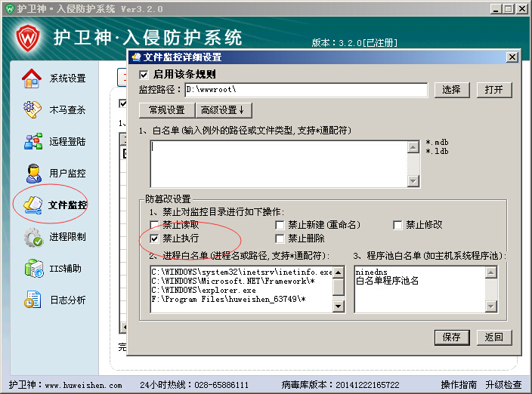The width and height of the screenshot is (532, 394).
Task: Click the 白名单程序池名 entry
Action: (x=387, y=281)
